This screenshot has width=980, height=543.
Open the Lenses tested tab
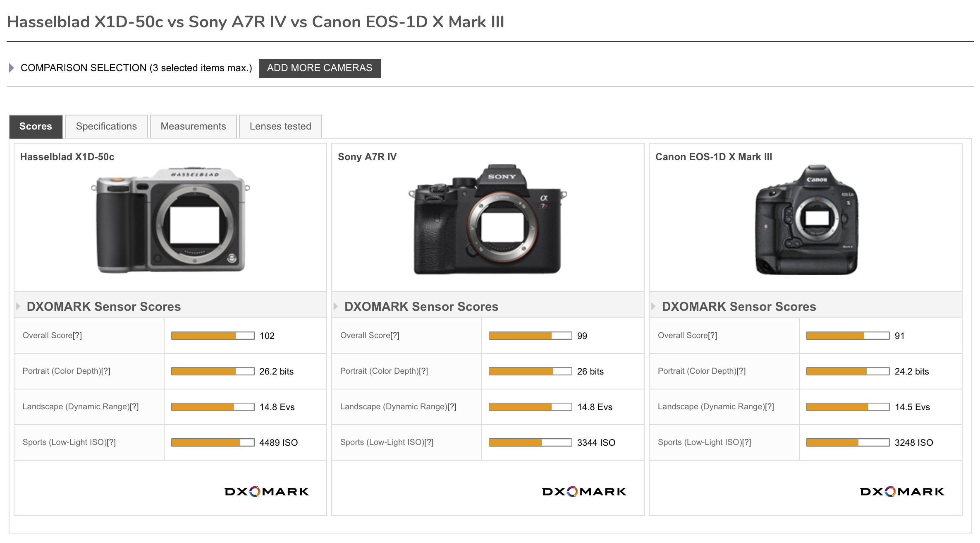click(x=280, y=126)
